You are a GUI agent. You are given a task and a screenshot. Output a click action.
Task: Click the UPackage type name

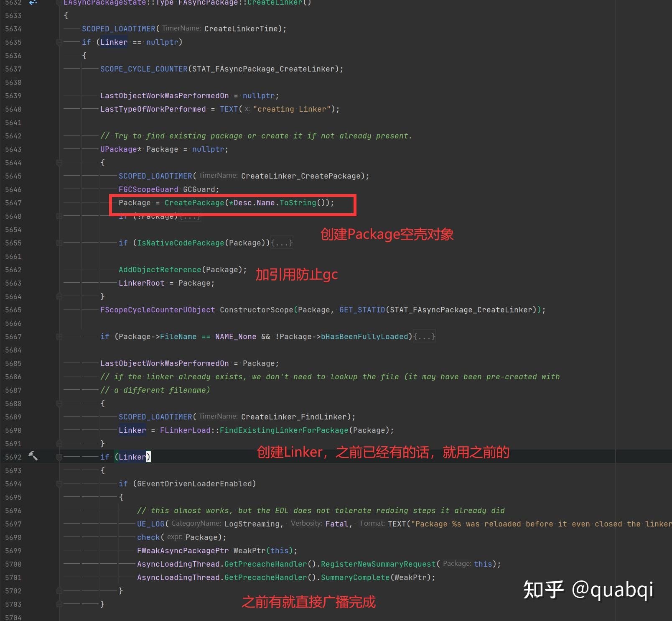(119, 149)
